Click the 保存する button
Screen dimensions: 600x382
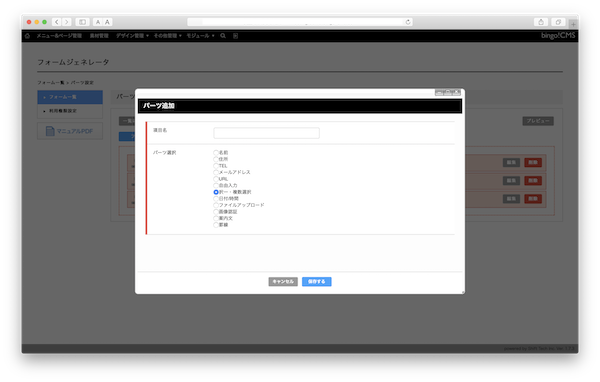tap(316, 281)
